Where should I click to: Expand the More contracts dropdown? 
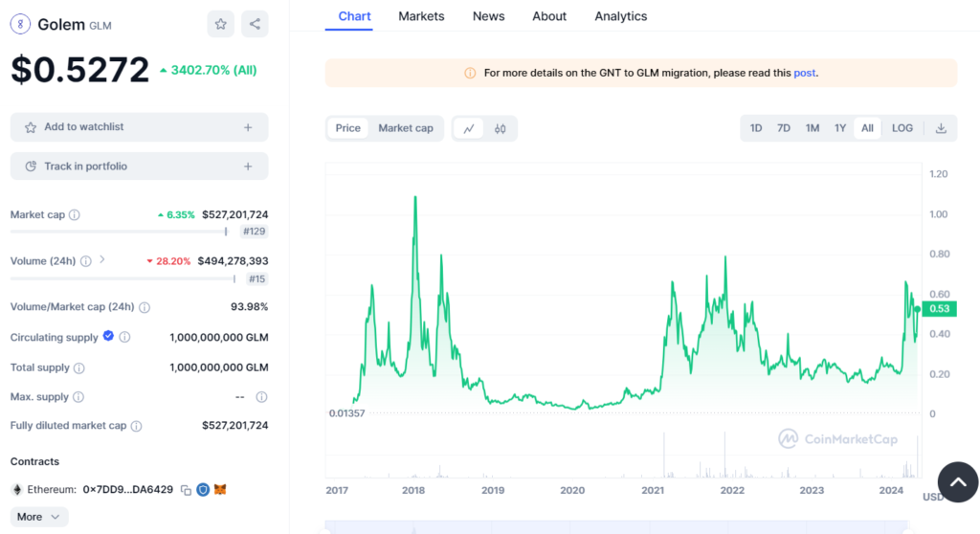coord(39,517)
